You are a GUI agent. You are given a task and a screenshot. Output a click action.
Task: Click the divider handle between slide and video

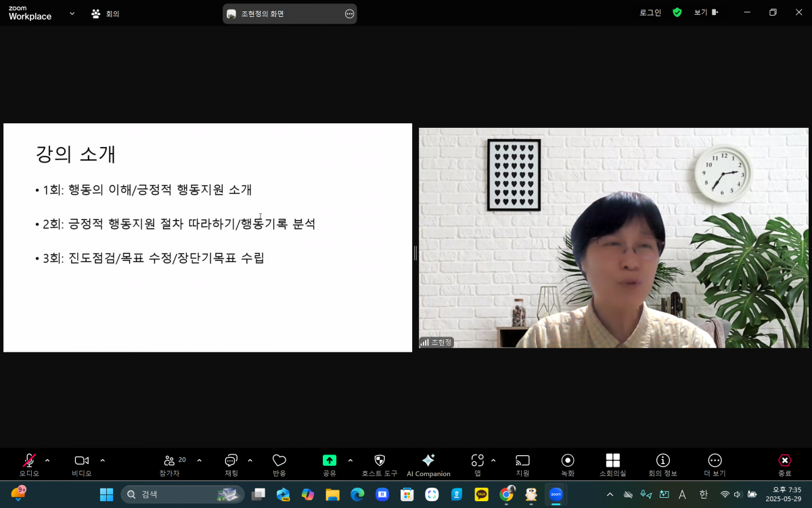pos(415,253)
